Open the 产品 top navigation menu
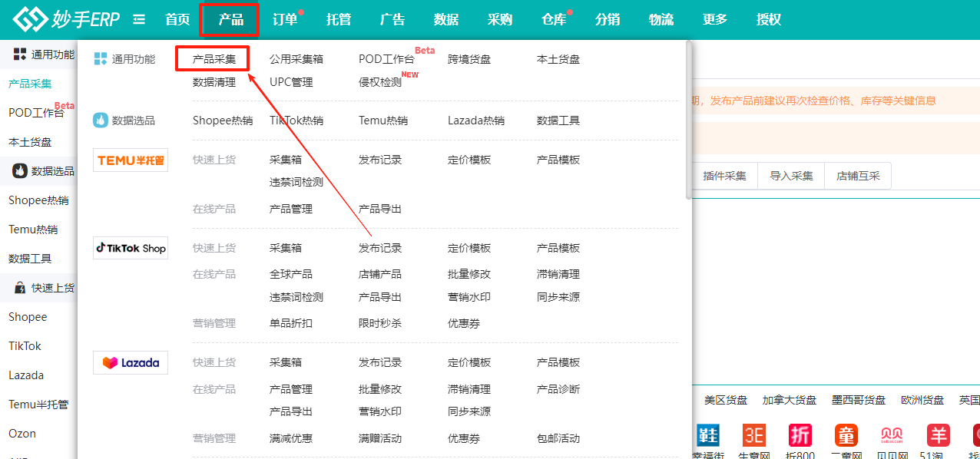The height and width of the screenshot is (459, 980). tap(230, 20)
